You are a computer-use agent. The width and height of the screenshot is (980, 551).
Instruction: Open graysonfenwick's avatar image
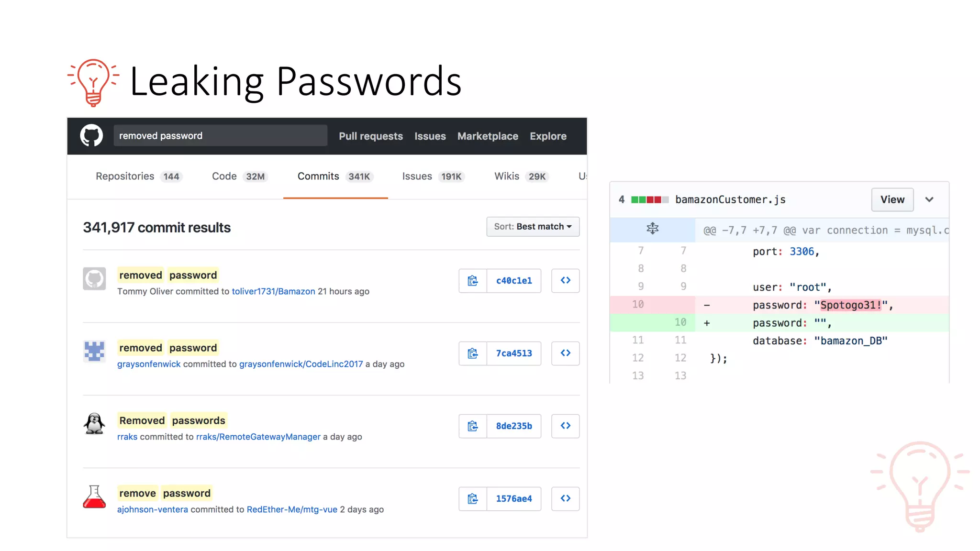click(x=94, y=352)
